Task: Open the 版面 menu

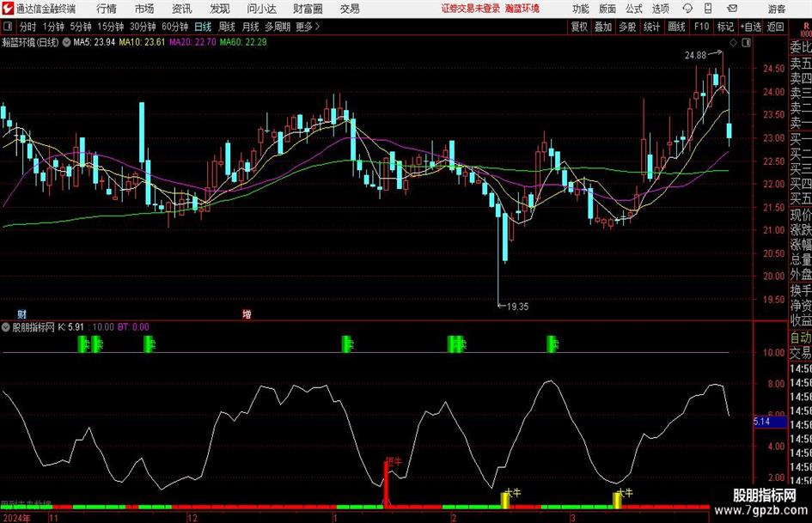Action: pyautogui.click(x=607, y=9)
